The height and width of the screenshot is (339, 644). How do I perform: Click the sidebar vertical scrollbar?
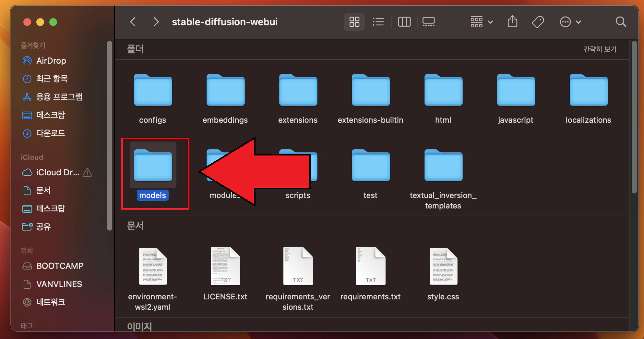[x=109, y=136]
